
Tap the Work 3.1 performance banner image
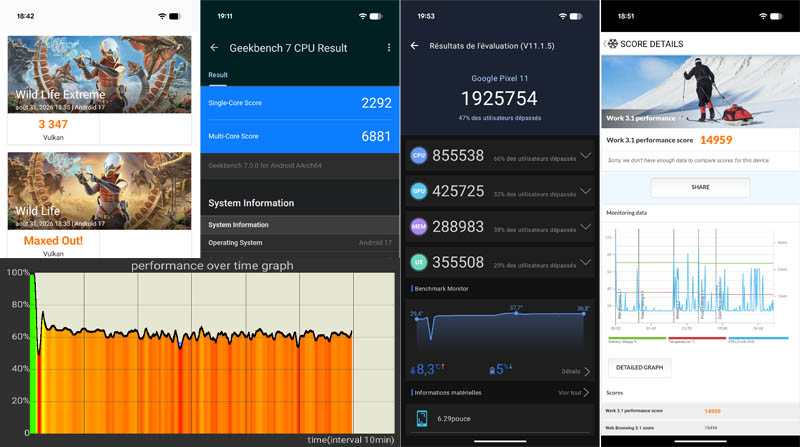click(x=700, y=91)
